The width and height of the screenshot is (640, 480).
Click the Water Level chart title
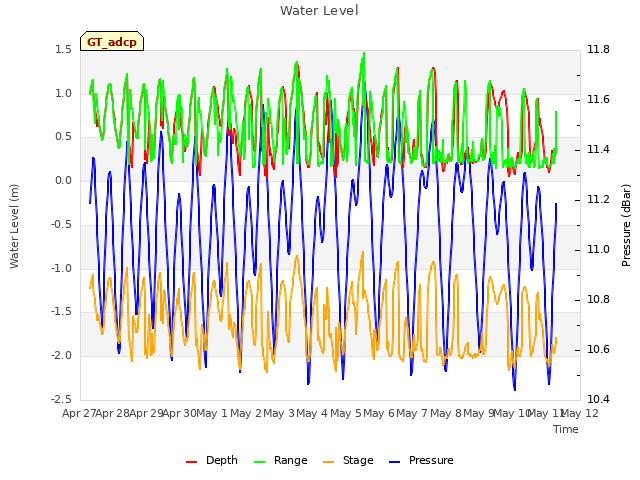[319, 10]
